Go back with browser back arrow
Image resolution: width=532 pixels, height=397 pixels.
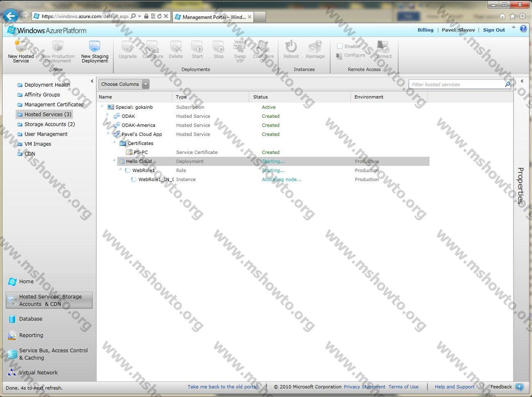[x=10, y=16]
